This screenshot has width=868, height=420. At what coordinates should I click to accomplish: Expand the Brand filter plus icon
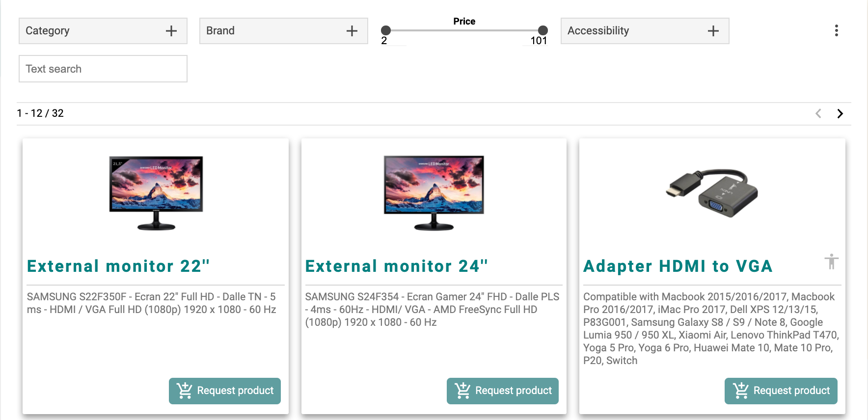(352, 31)
